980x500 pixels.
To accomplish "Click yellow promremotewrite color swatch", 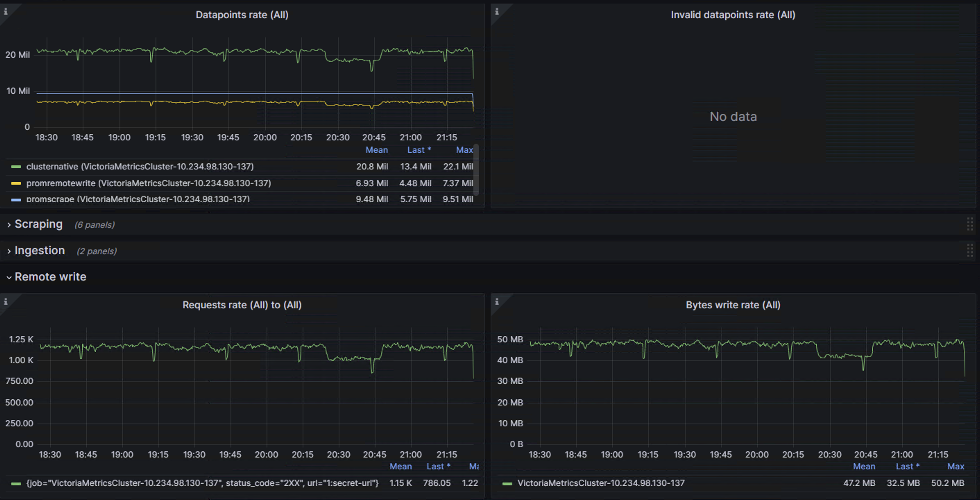I will point(16,183).
